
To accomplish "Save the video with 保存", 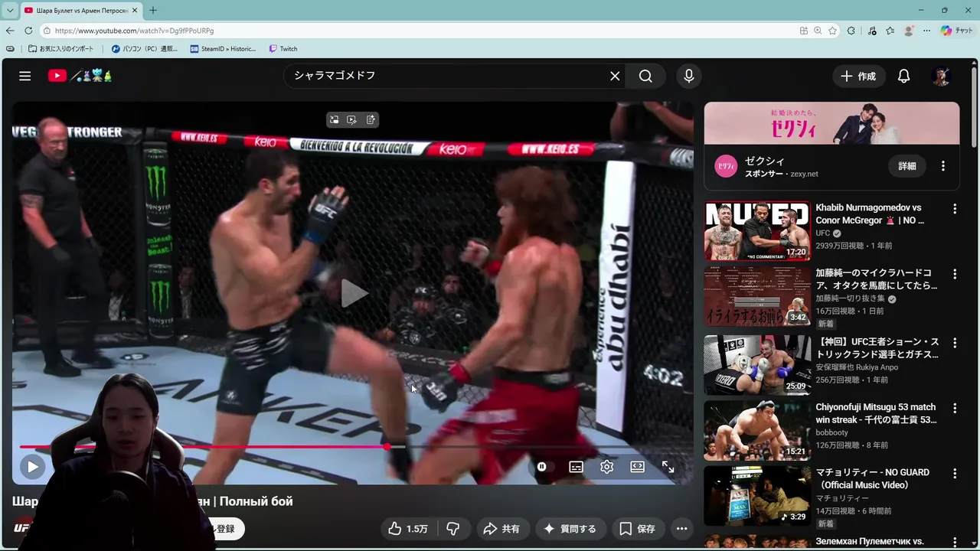I will pos(637,529).
